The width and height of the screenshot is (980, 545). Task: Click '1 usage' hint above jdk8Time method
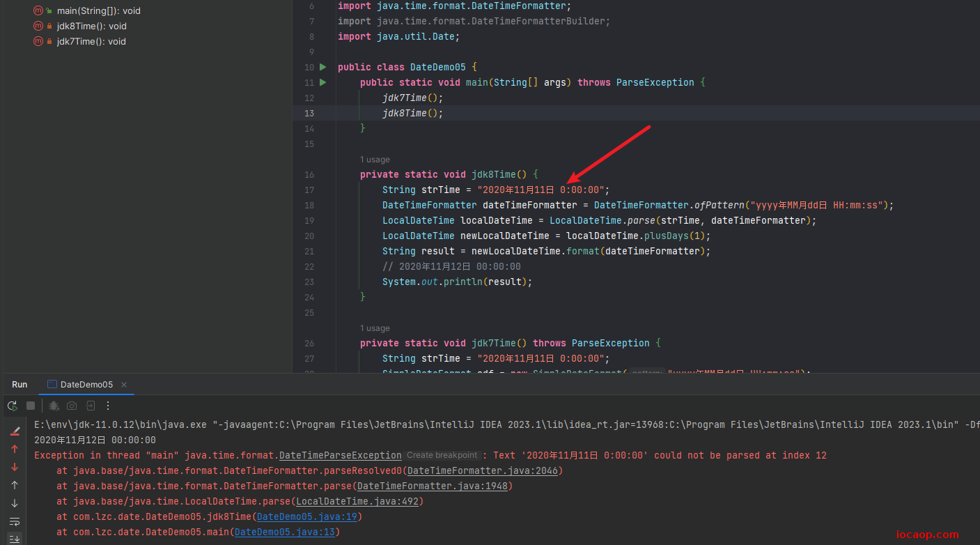click(375, 160)
